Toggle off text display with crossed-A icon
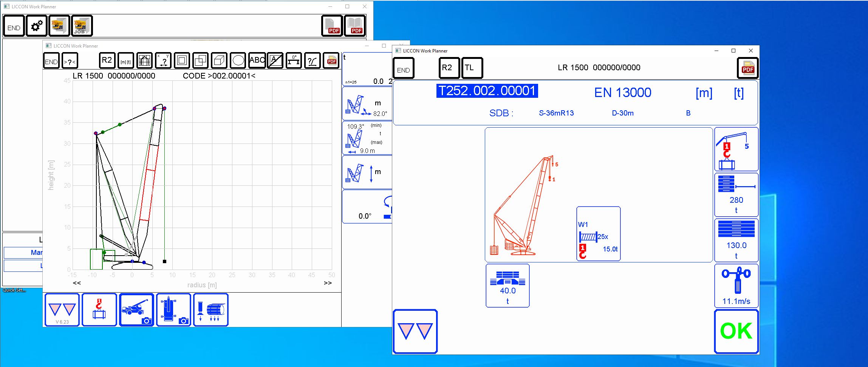Screen dimensions: 868x367 coord(275,60)
